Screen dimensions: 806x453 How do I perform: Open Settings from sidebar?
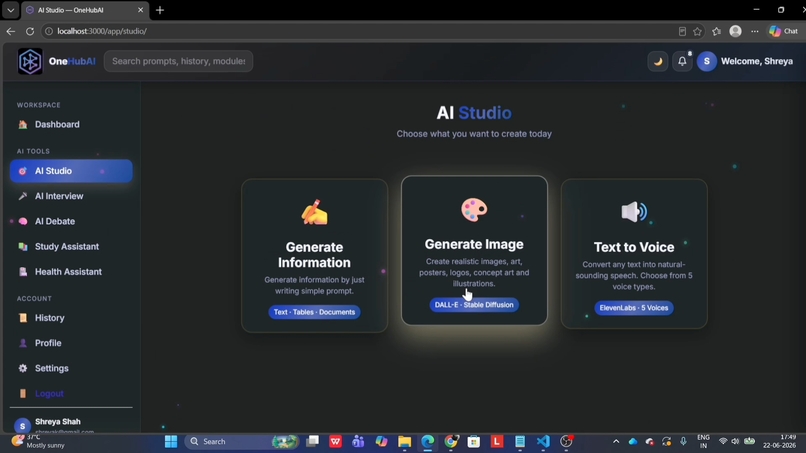pyautogui.click(x=71, y=368)
